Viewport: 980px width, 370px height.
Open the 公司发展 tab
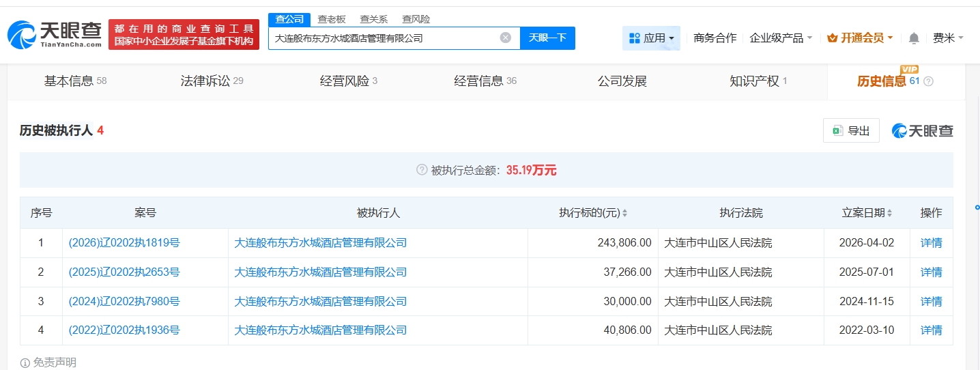(x=622, y=81)
